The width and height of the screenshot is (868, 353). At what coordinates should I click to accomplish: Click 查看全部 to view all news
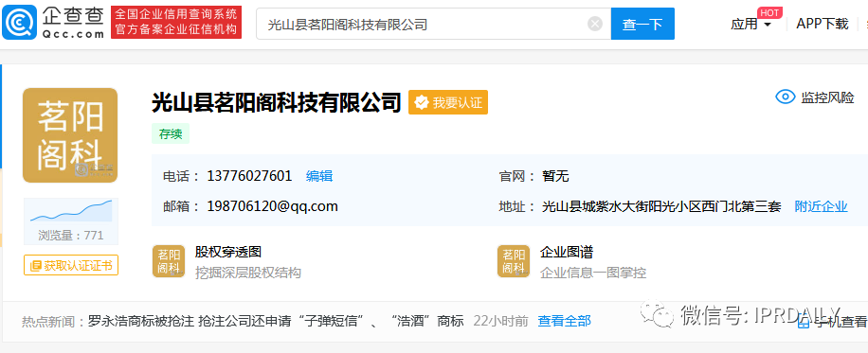coord(564,321)
